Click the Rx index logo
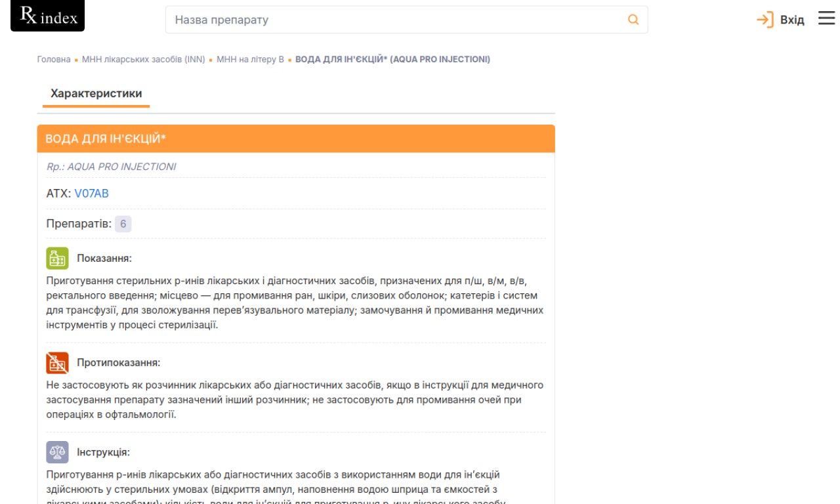This screenshot has height=504, width=840. click(x=48, y=16)
